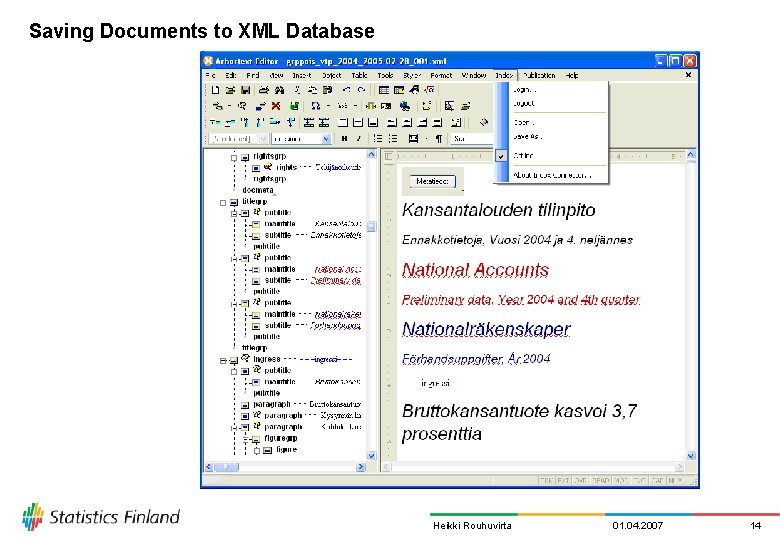The height and width of the screenshot is (540, 780).
Task: Click the Undo arrow icon
Action: point(347,90)
